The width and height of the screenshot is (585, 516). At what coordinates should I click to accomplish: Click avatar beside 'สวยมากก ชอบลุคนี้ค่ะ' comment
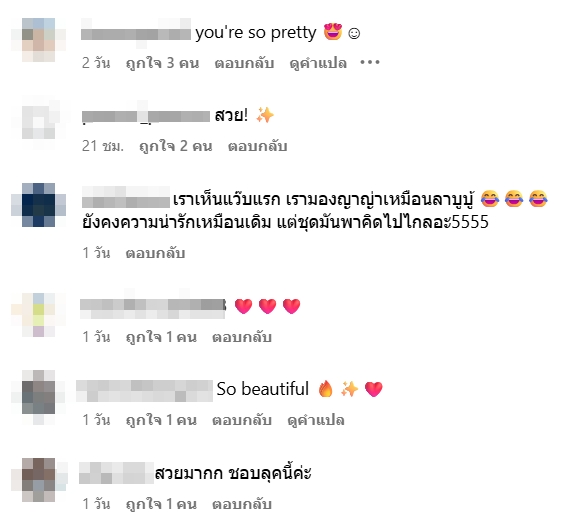(x=38, y=480)
